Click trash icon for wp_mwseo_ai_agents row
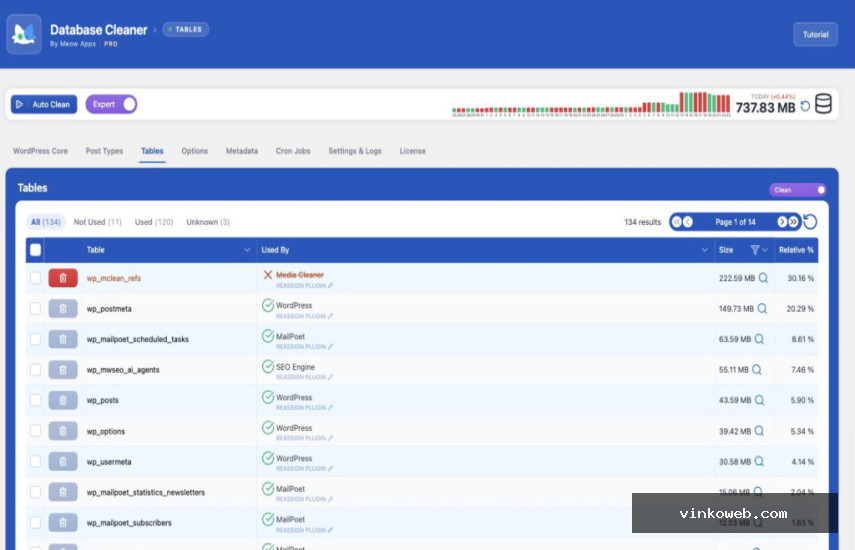Screen dimensions: 855x550 pyautogui.click(x=63, y=370)
